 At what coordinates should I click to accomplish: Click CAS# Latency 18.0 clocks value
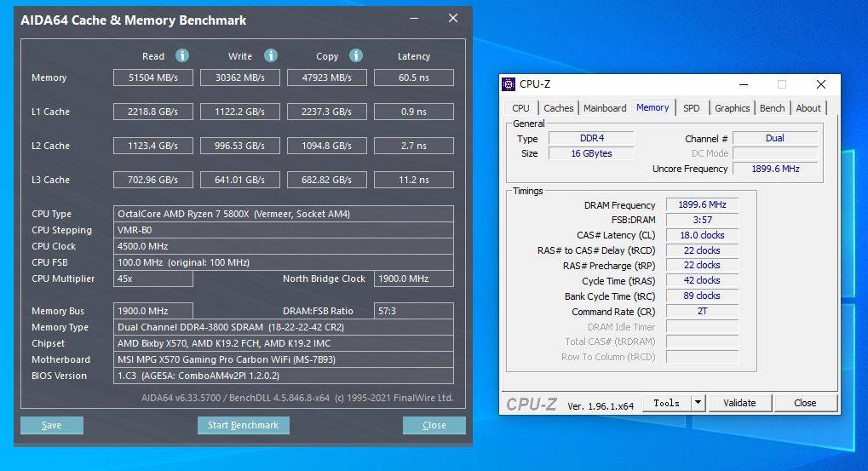(702, 235)
